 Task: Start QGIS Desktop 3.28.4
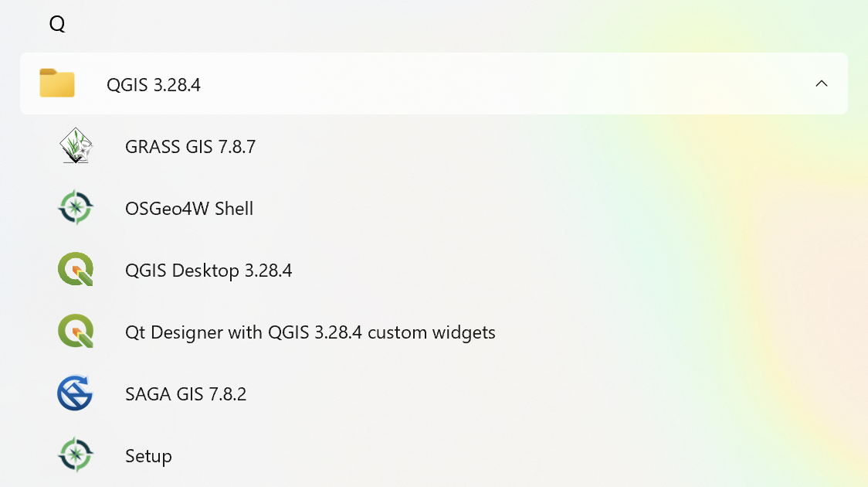click(x=209, y=270)
